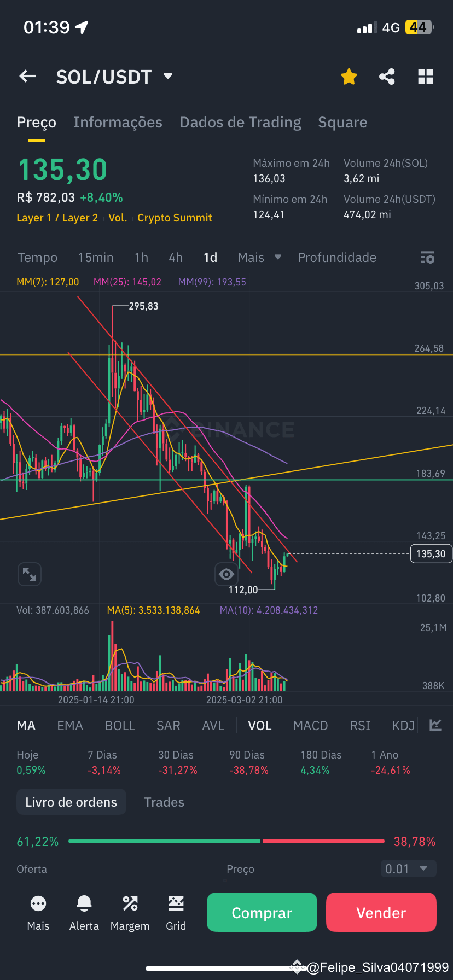Toggle chart drawings visibility eye icon
Image resolution: width=453 pixels, height=980 pixels.
click(226, 574)
